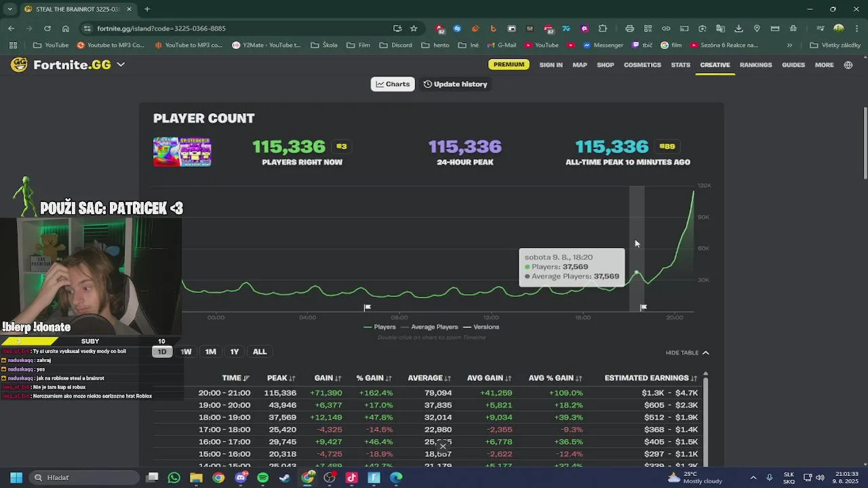This screenshot has width=868, height=488.
Task: Open the GUIDES menu item
Action: (x=793, y=65)
